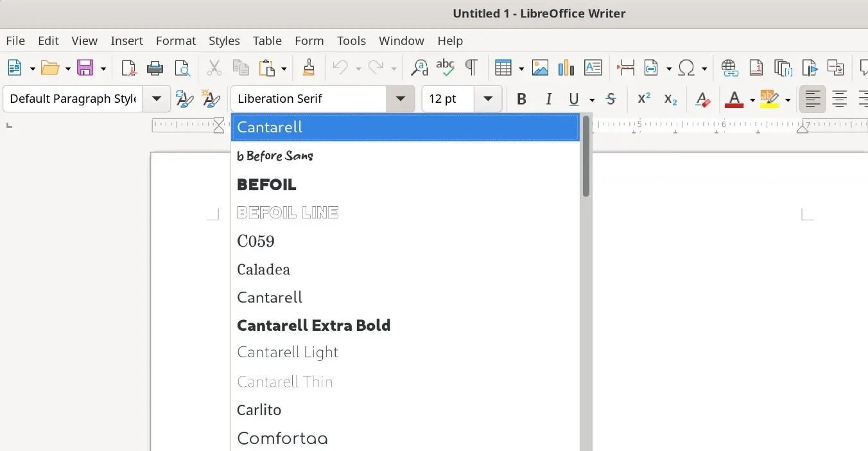Open the font size dropdown
The image size is (868, 451).
[487, 99]
